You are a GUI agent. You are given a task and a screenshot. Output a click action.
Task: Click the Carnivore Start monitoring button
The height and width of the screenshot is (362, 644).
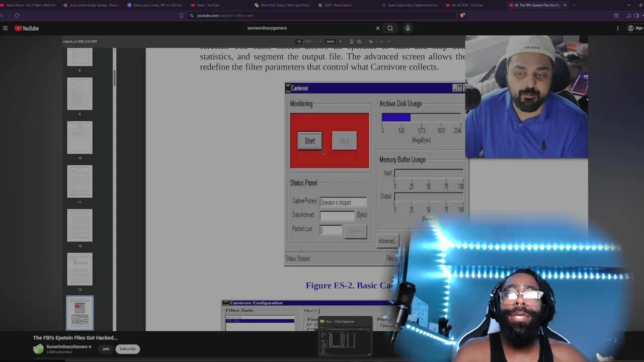tap(309, 141)
